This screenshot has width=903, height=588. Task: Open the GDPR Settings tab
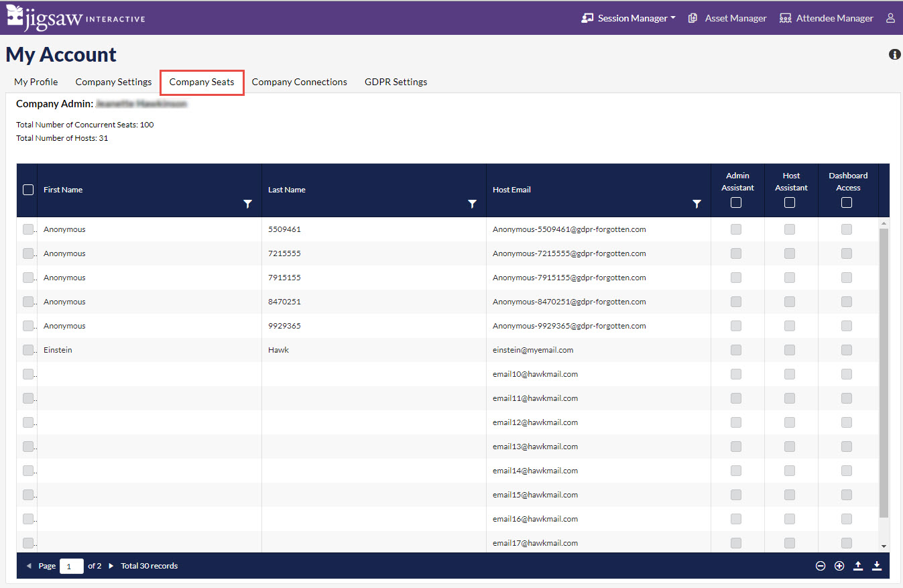[x=396, y=82]
